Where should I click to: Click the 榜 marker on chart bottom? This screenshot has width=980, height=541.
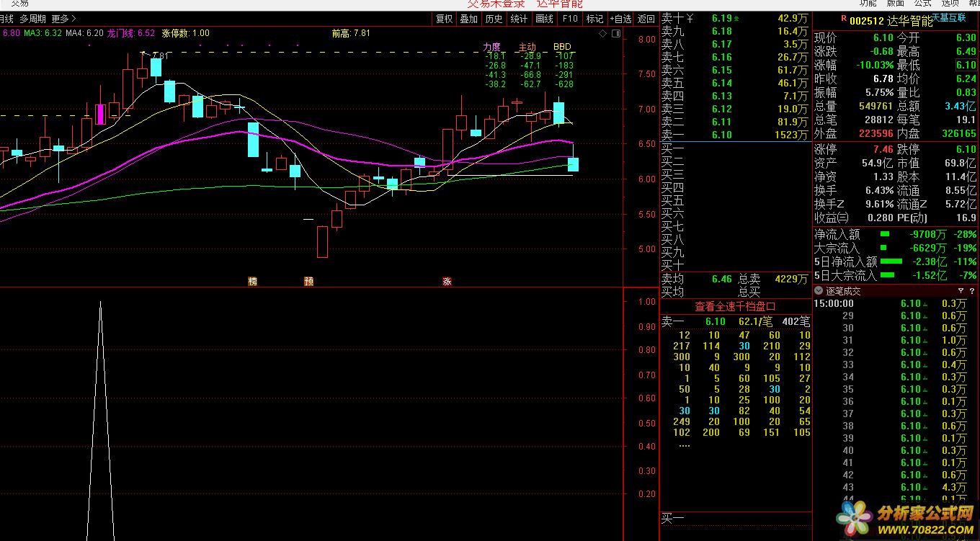[252, 281]
